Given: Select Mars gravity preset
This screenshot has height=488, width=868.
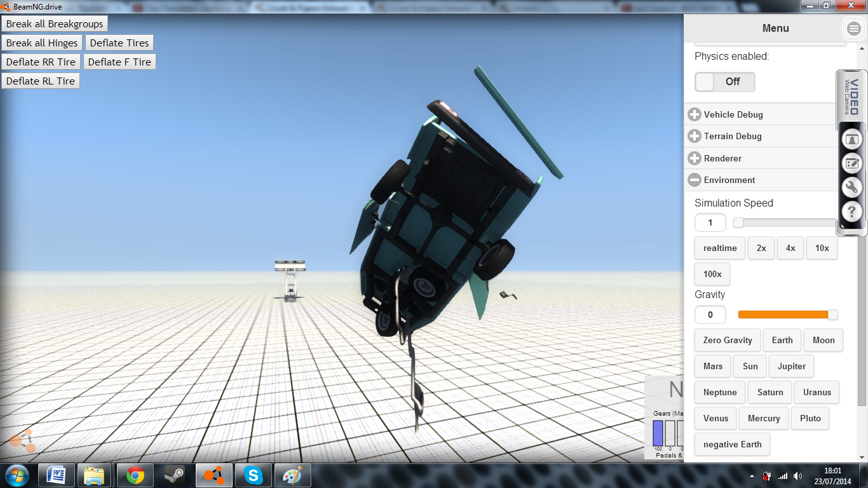Looking at the screenshot, I should pos(713,366).
